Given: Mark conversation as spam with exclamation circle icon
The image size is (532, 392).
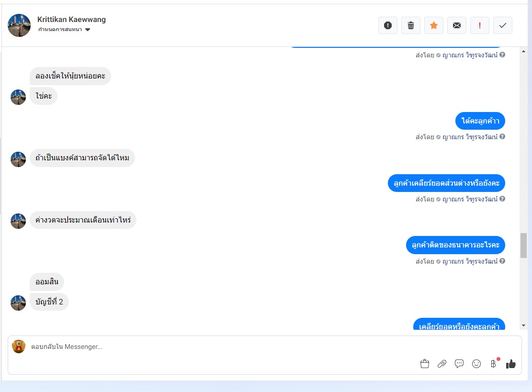Looking at the screenshot, I should [x=388, y=25].
